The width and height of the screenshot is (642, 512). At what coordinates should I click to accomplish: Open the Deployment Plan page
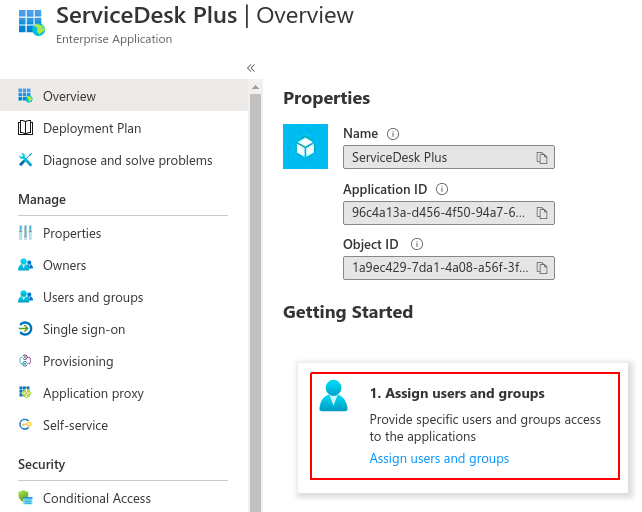tap(92, 128)
